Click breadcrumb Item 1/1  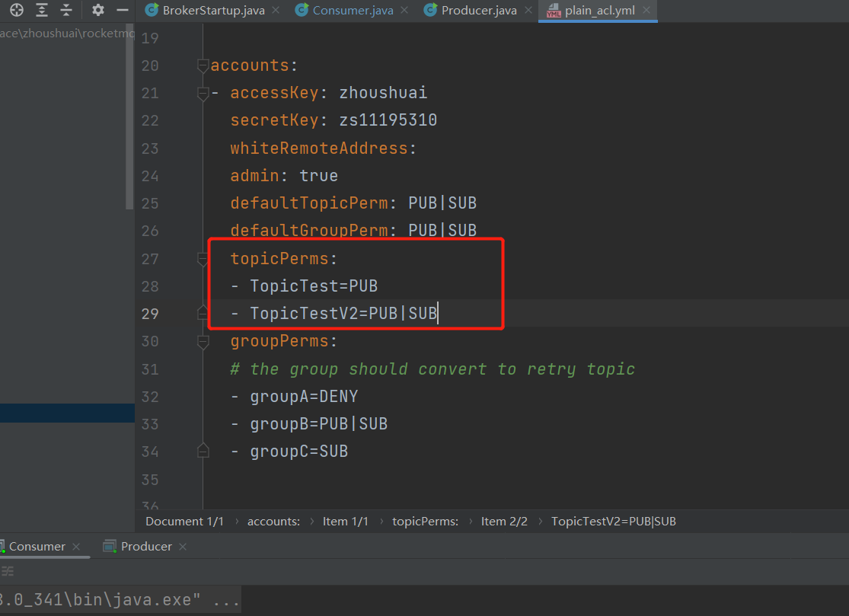point(346,522)
